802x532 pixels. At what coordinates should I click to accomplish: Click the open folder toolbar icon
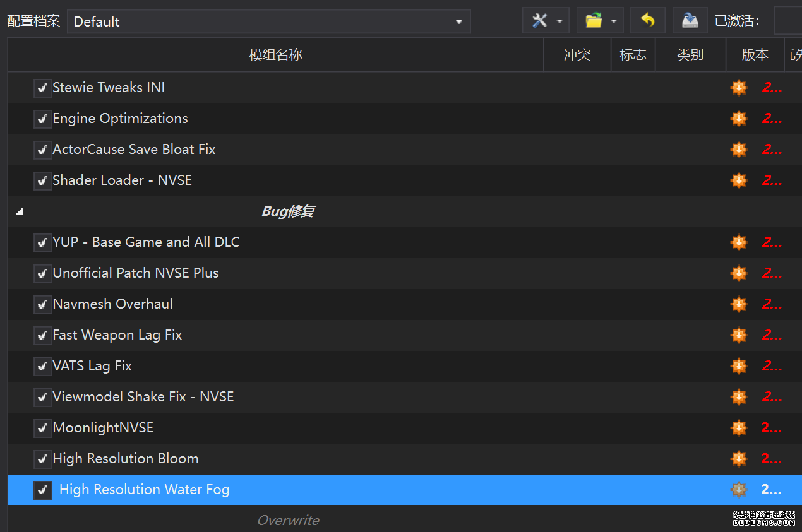point(594,21)
